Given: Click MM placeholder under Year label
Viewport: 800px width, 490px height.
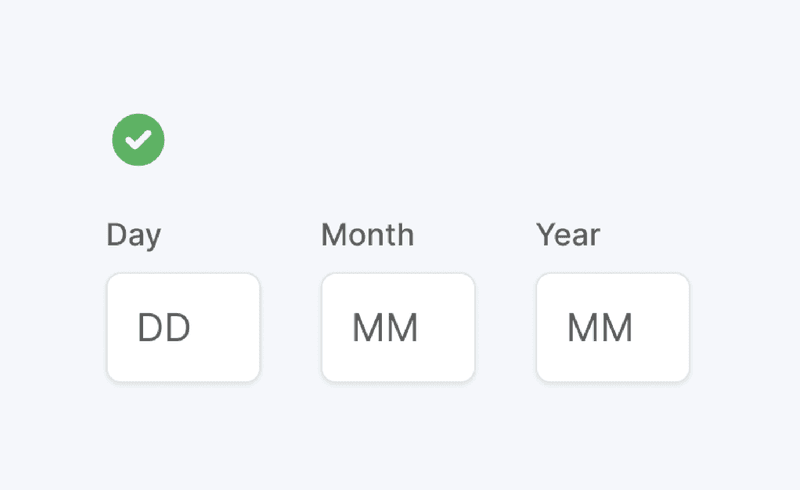Looking at the screenshot, I should [x=600, y=328].
